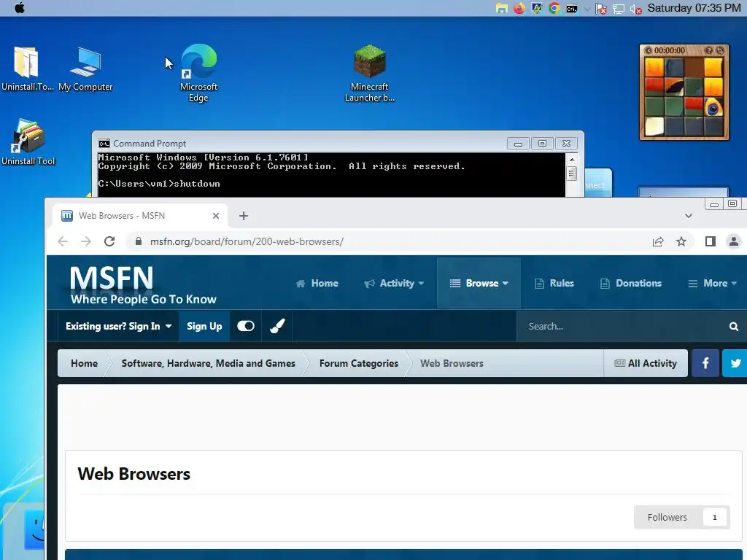Bookmark this page with star
747x560 pixels.
[681, 241]
